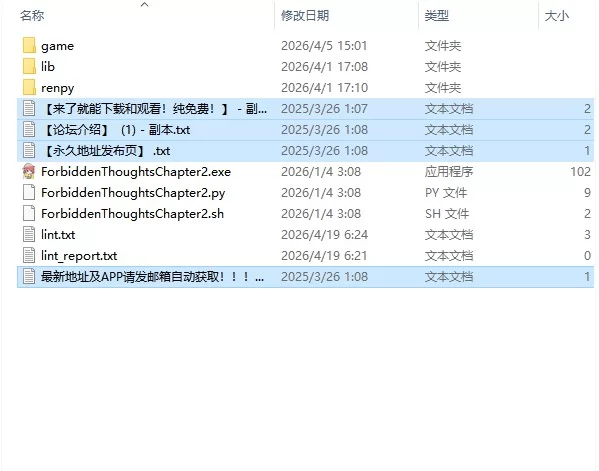
Task: Select file 最新地址及APP请发邮箱自动获取
Action: (x=152, y=277)
